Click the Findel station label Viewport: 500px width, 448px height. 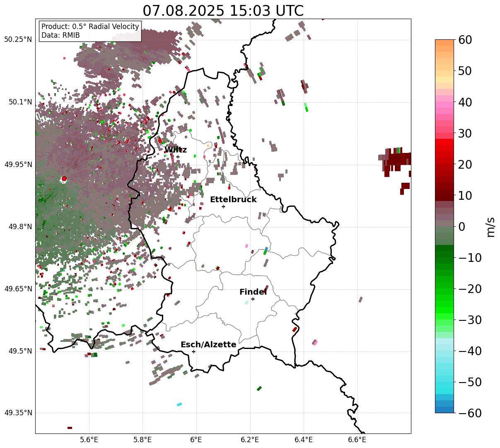tap(253, 292)
